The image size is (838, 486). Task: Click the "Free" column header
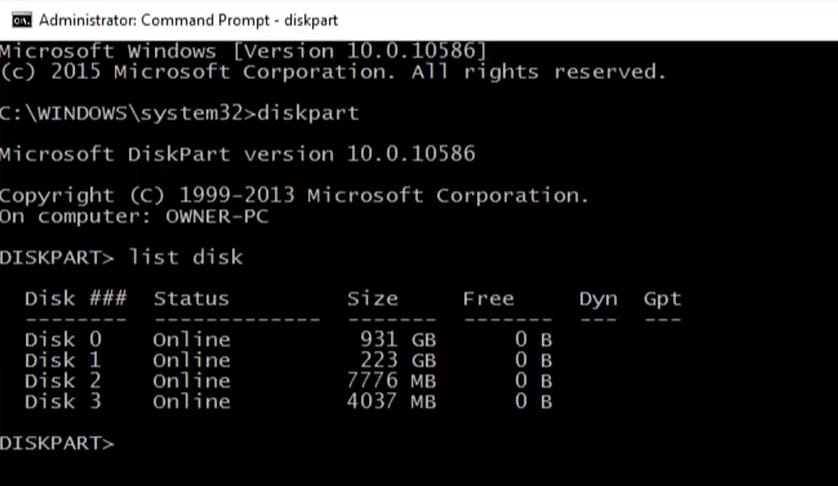pos(488,298)
